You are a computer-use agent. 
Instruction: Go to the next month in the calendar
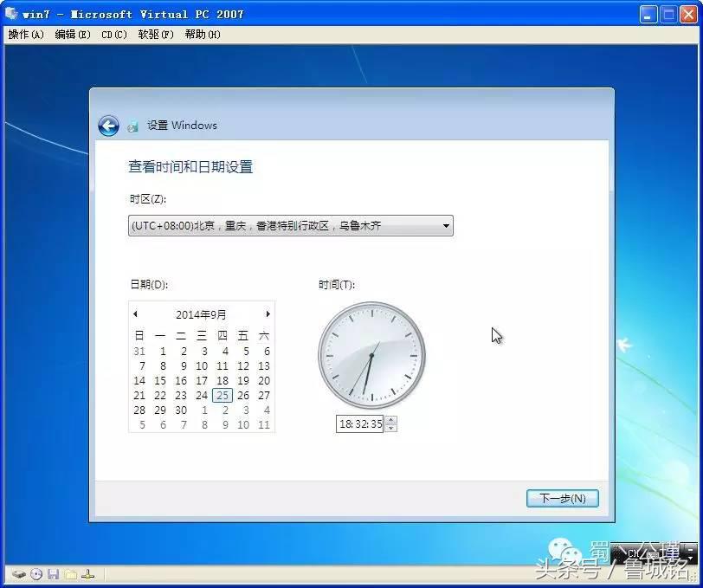coord(268,314)
